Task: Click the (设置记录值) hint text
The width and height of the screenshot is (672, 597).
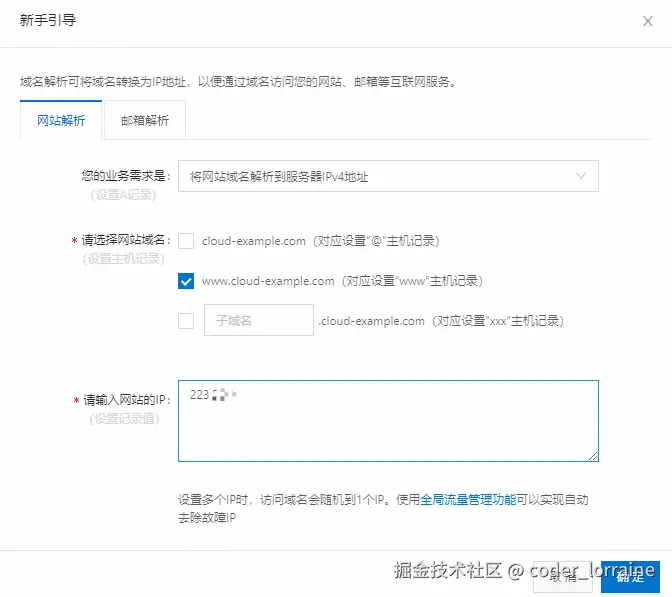Action: click(x=124, y=419)
